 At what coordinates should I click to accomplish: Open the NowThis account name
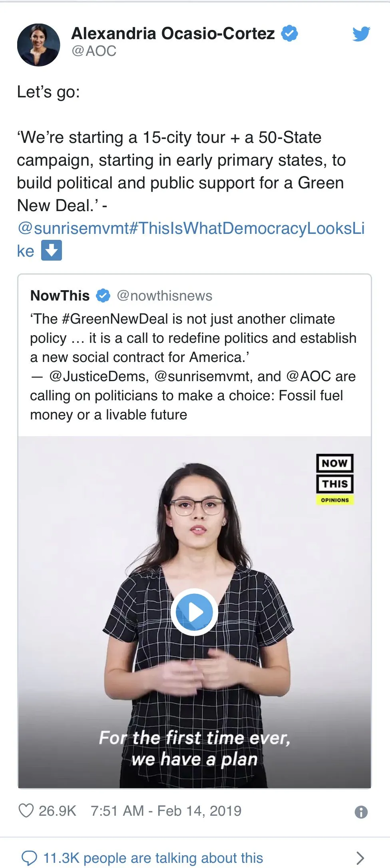pyautogui.click(x=60, y=296)
